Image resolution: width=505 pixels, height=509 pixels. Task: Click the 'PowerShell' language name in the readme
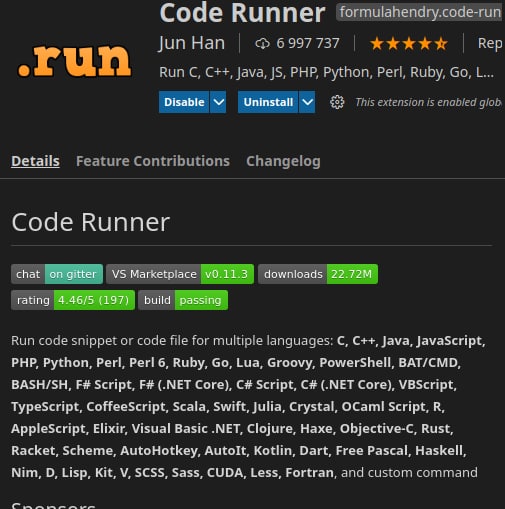click(355, 363)
